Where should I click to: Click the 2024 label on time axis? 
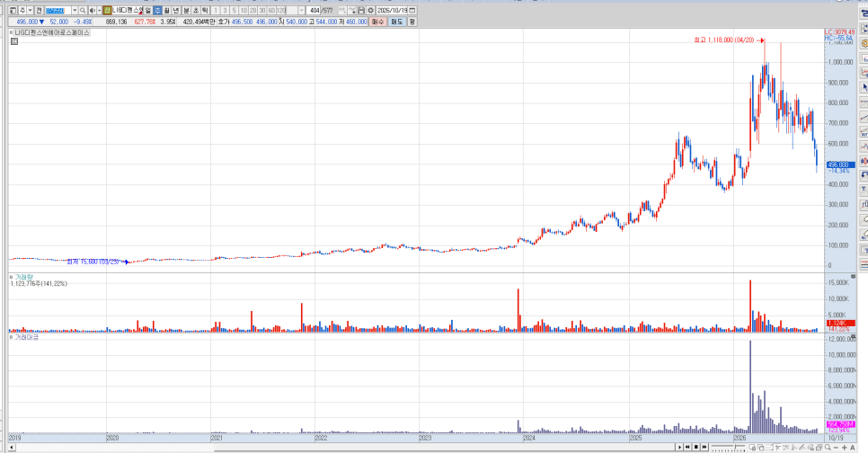pyautogui.click(x=529, y=438)
